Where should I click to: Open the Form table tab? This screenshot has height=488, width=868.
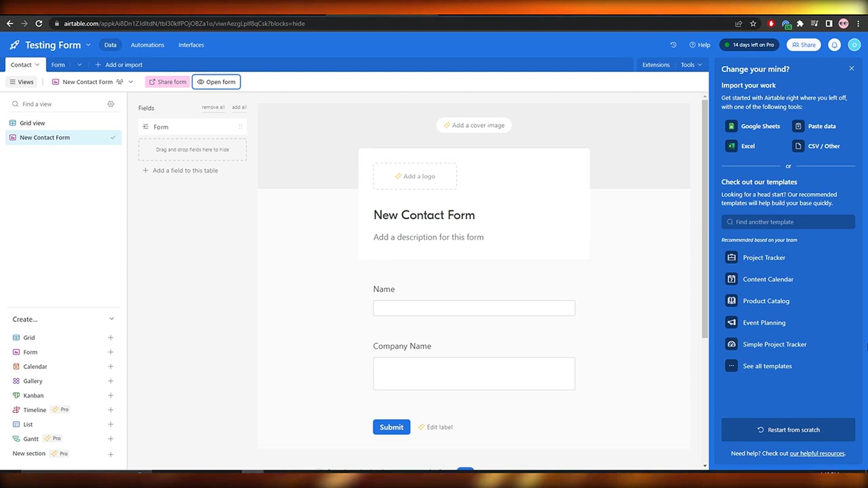(x=58, y=65)
